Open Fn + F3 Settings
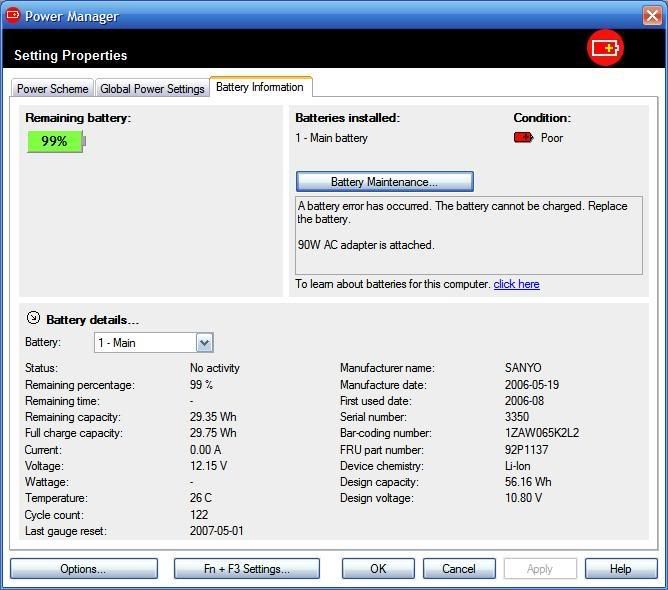 pyautogui.click(x=246, y=569)
